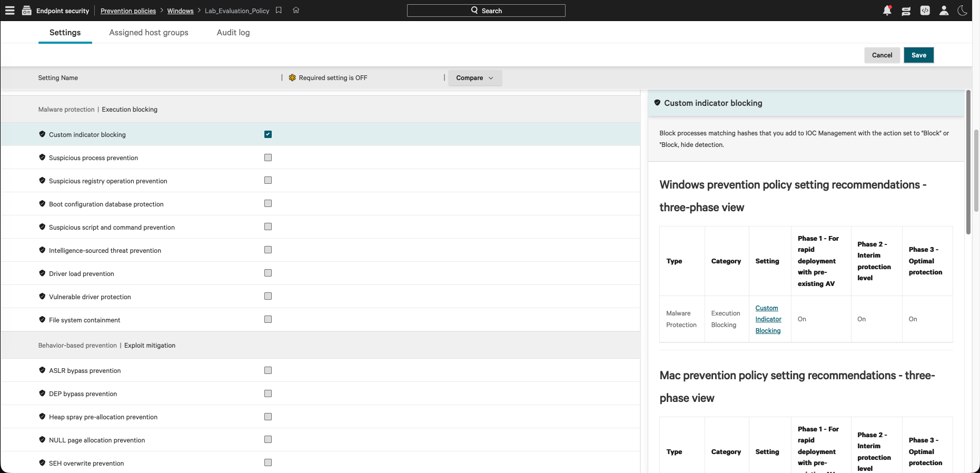Click the details panel vertical scrollbar

tap(968, 162)
